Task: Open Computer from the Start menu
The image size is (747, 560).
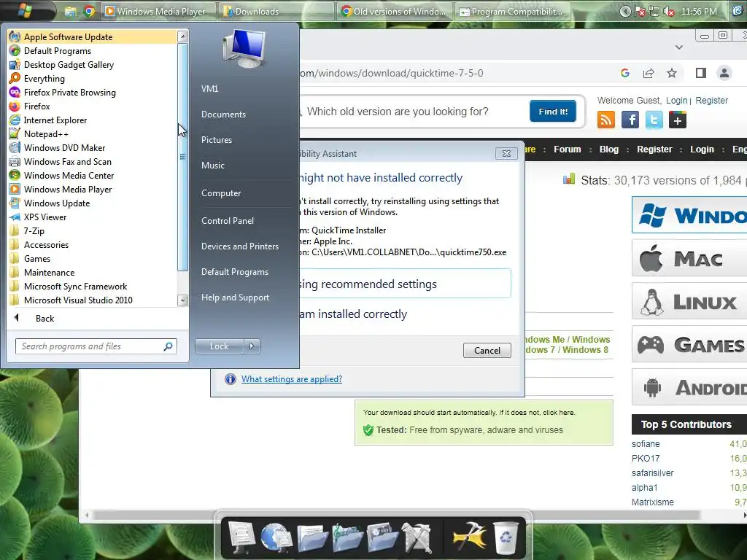Action: (221, 192)
